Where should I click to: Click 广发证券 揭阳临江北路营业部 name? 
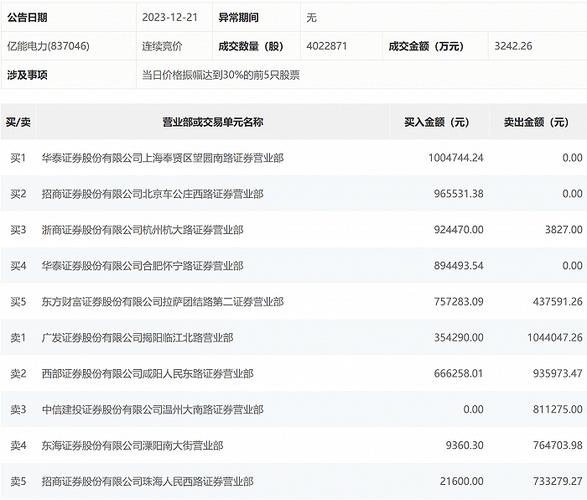[137, 338]
